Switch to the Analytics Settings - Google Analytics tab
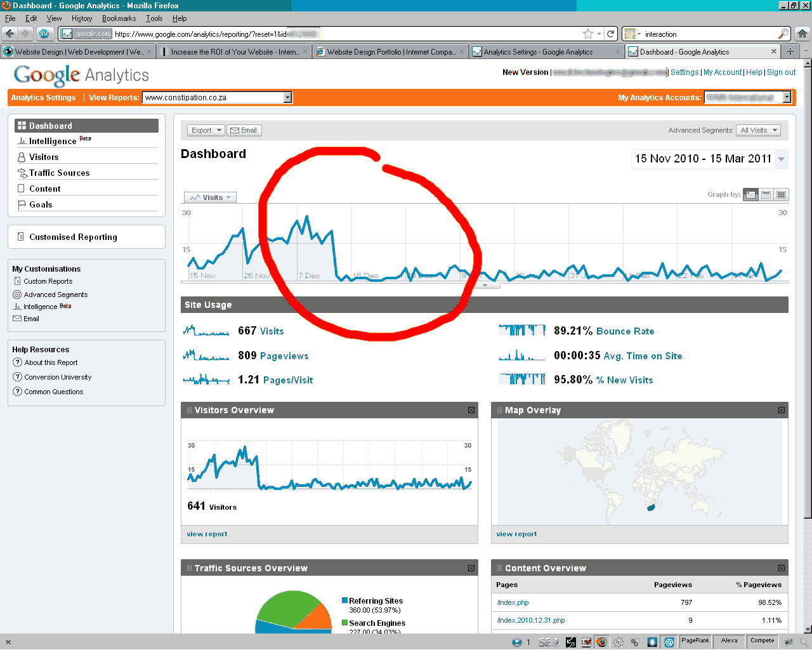 click(x=546, y=52)
